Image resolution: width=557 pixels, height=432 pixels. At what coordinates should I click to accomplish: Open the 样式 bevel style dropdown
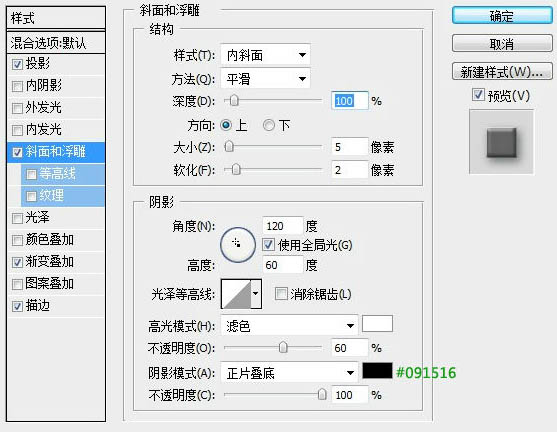[x=265, y=55]
